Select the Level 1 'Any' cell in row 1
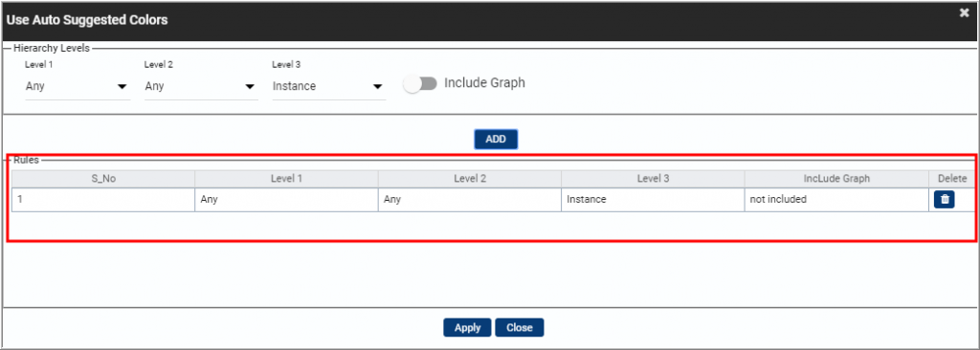 point(286,200)
